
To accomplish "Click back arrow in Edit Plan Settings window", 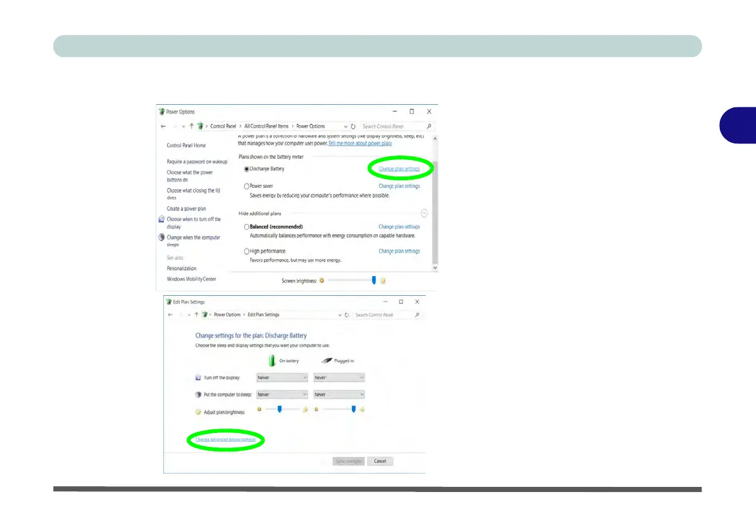I will (170, 315).
